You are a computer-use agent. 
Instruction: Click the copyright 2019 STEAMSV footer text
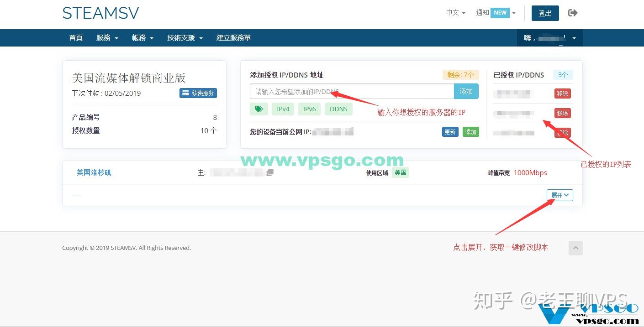(x=127, y=248)
